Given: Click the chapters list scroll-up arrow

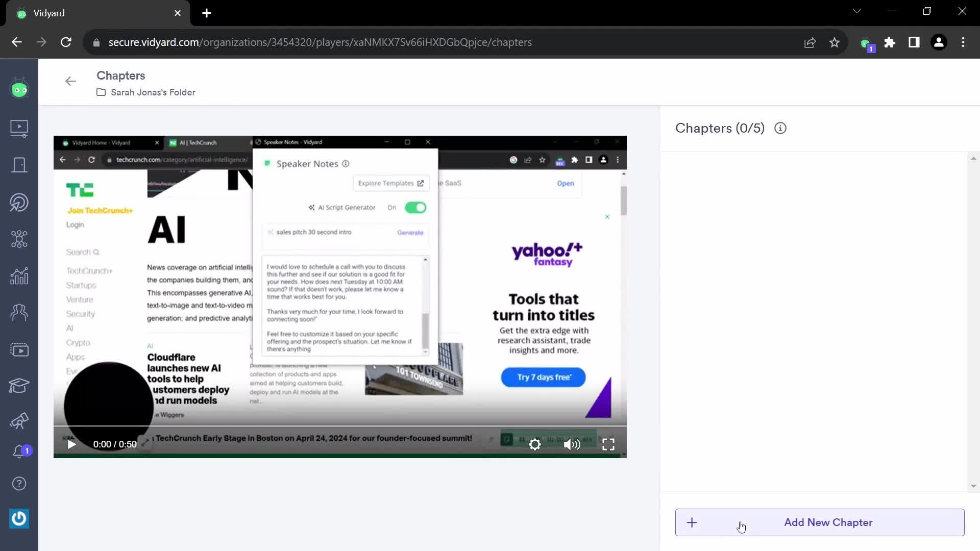Looking at the screenshot, I should 973,159.
